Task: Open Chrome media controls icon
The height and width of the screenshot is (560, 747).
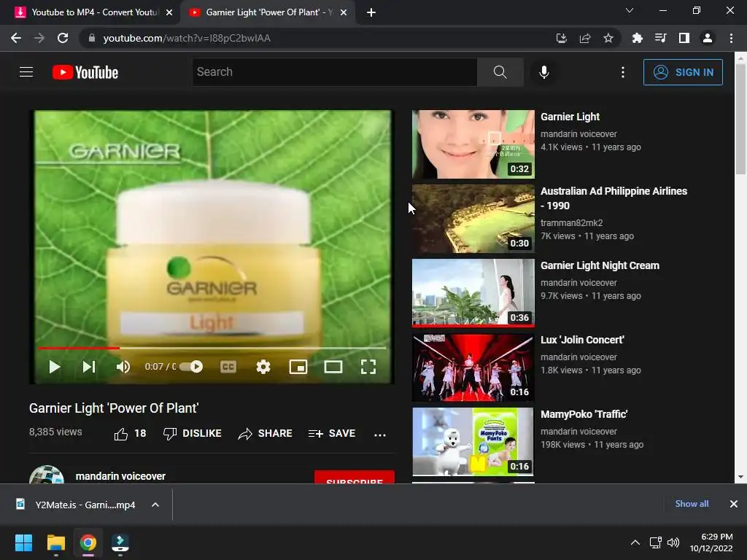Action: point(660,38)
